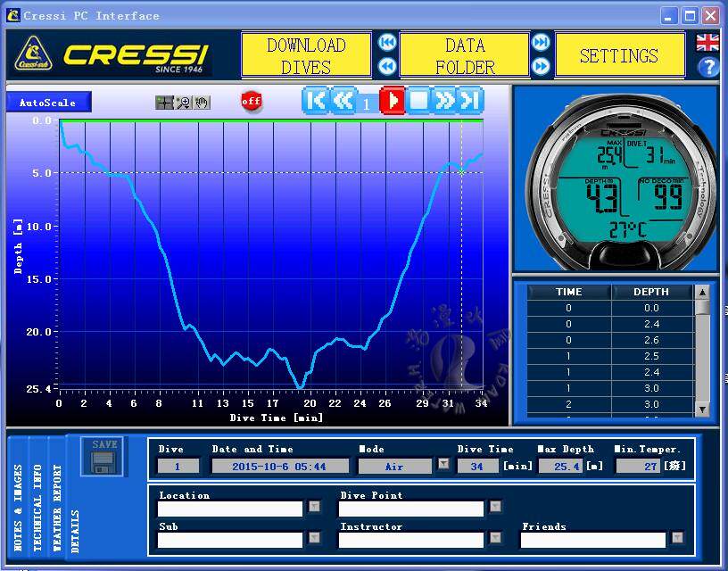Click scroll down arrow in time-depth table
728x571 pixels.
tap(702, 410)
